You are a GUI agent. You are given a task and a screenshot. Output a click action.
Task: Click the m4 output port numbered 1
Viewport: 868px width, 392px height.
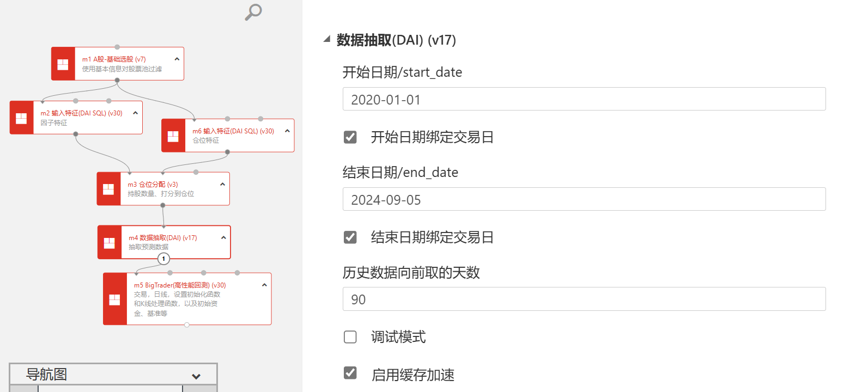pos(163,259)
